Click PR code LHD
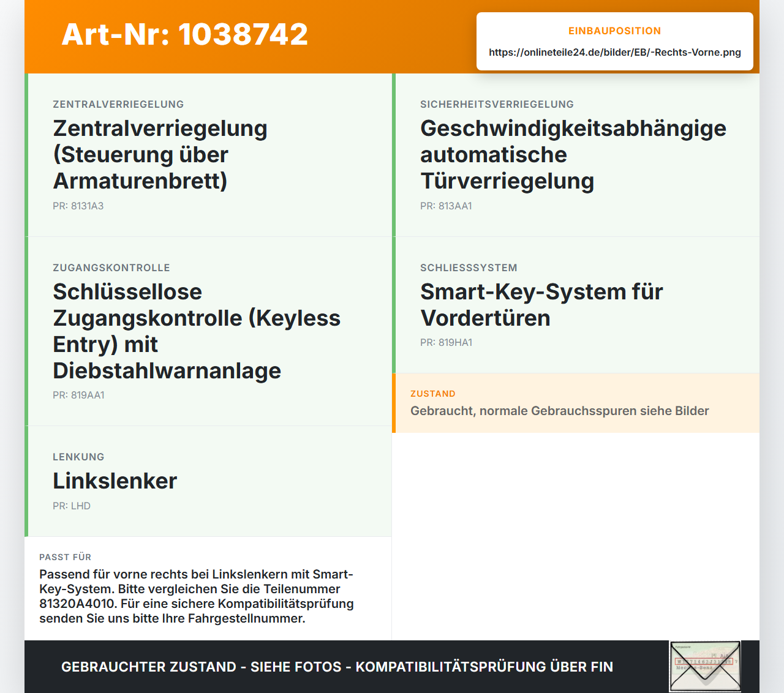784x693 pixels. pyautogui.click(x=72, y=506)
